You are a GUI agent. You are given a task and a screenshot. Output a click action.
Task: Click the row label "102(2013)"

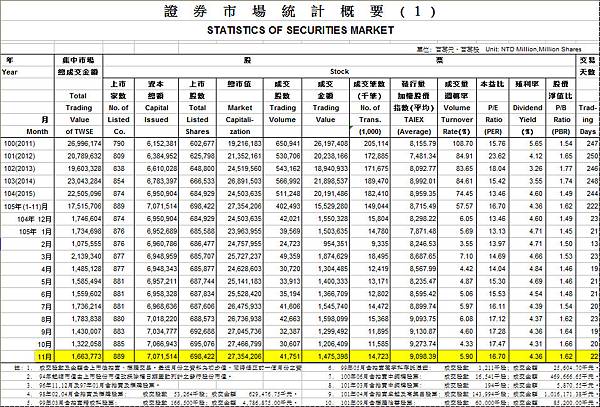(20, 168)
